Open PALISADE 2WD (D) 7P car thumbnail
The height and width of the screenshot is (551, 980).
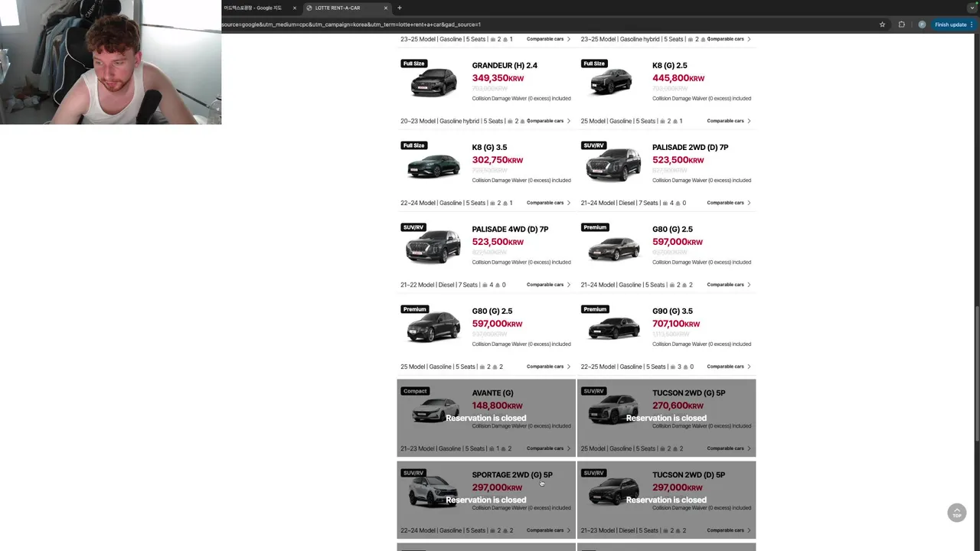(613, 164)
